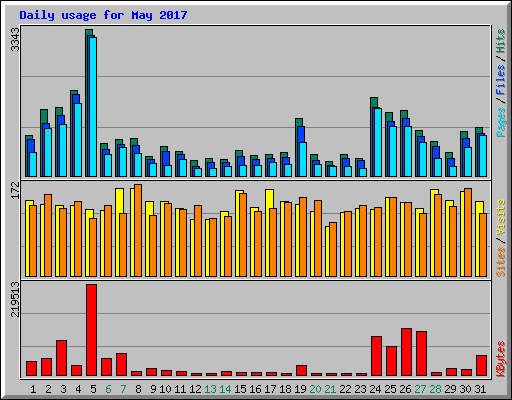This screenshot has width=512, height=400.
Task: Select the green weekend day 6 label
Action: [x=108, y=389]
